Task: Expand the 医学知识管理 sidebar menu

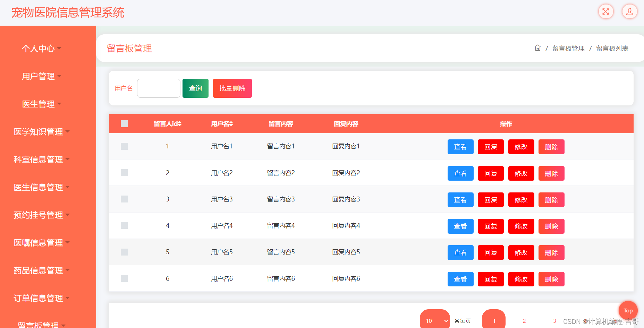Action: pyautogui.click(x=41, y=132)
